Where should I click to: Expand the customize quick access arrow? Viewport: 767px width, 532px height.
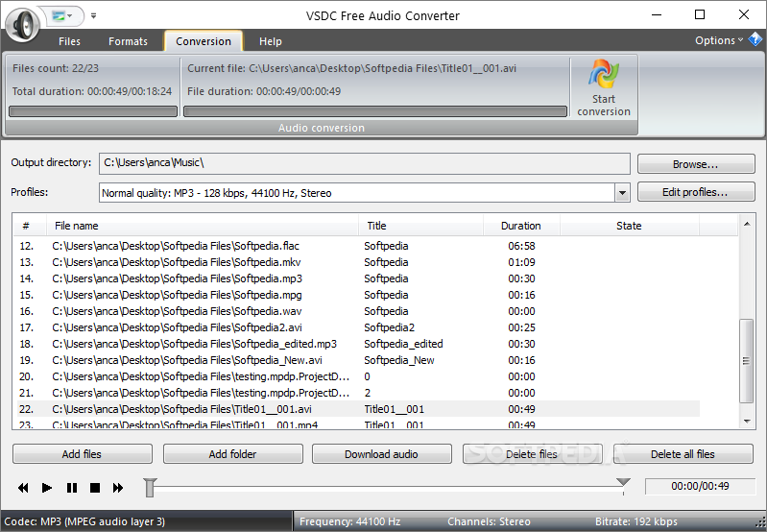click(93, 16)
